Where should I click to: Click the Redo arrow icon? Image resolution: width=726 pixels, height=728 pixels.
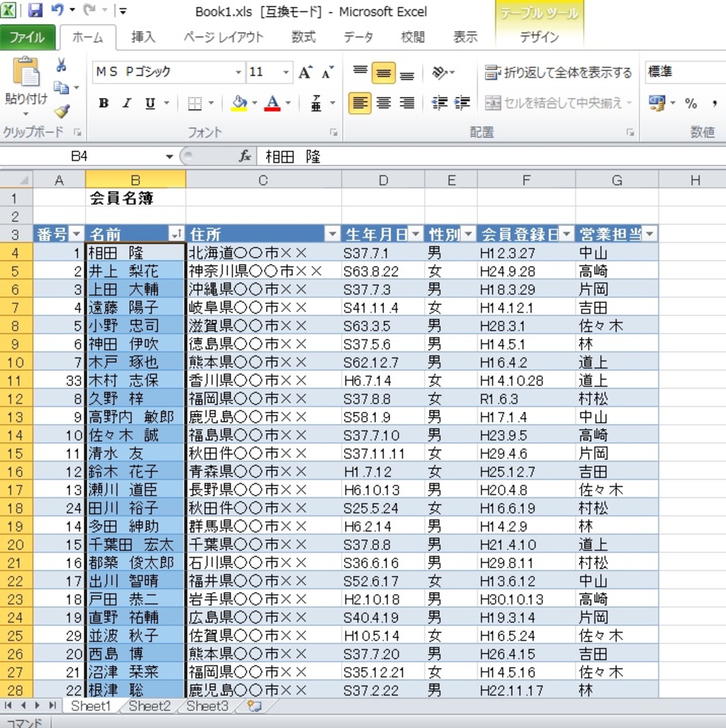pyautogui.click(x=89, y=10)
